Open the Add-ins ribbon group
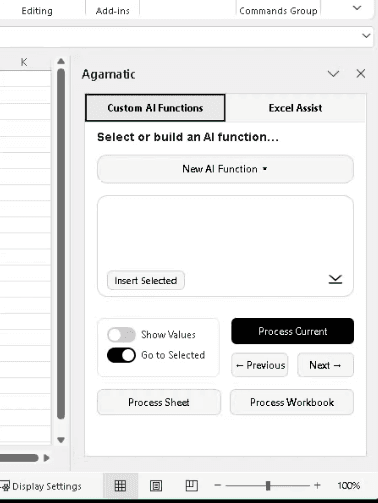Viewport: 378px width, 503px height. click(x=113, y=11)
